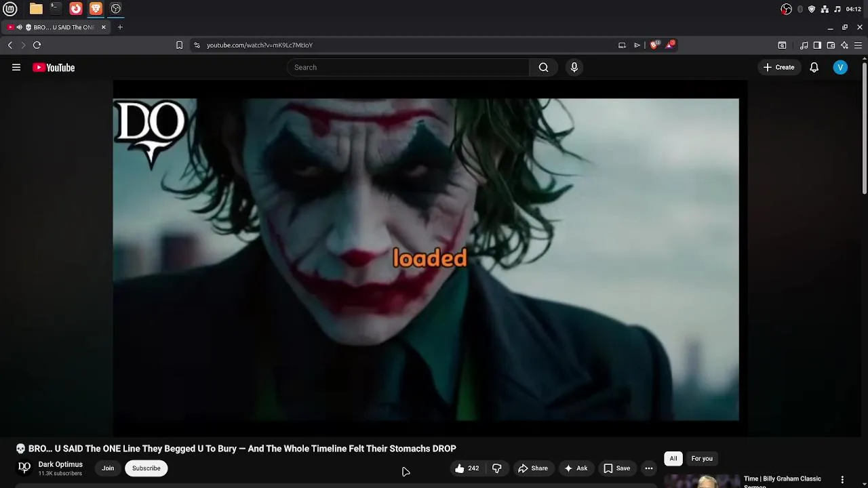868x488 pixels.
Task: Click into the YouTube search field
Action: 408,67
